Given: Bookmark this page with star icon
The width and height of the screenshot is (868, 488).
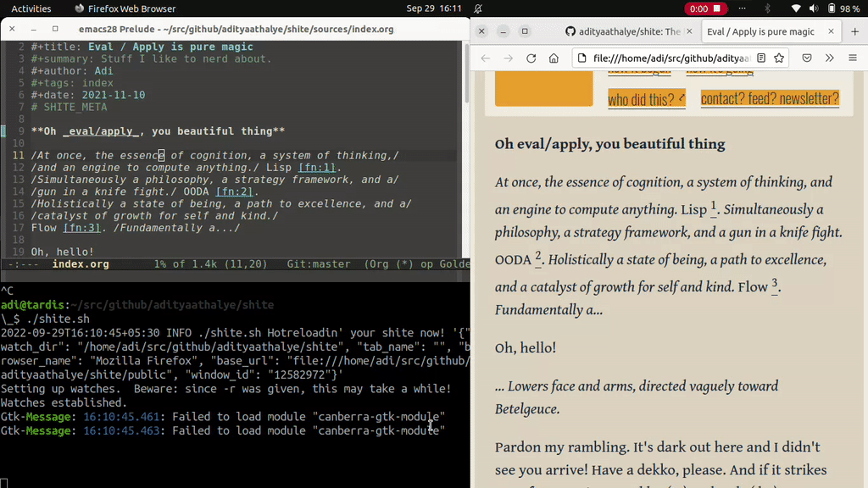Looking at the screenshot, I should coord(779,58).
